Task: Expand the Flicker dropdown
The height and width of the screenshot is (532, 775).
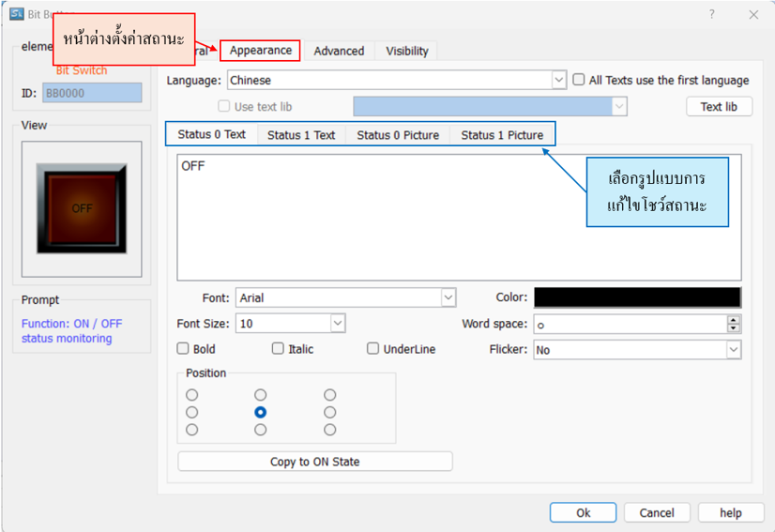Action: point(733,349)
